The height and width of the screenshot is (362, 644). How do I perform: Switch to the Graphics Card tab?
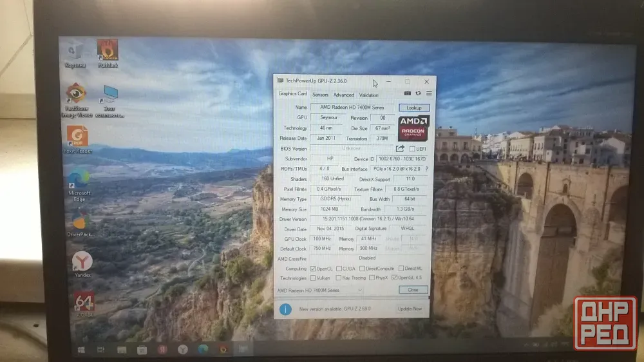292,93
